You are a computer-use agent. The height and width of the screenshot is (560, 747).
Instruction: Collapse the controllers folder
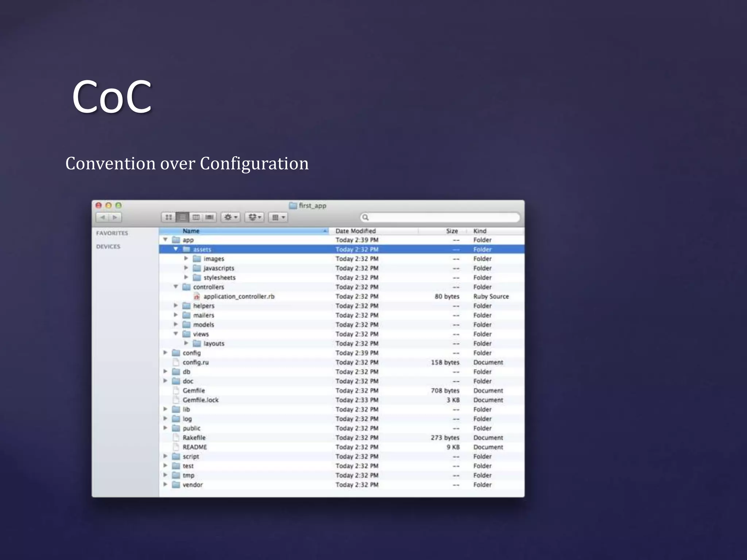click(x=176, y=287)
